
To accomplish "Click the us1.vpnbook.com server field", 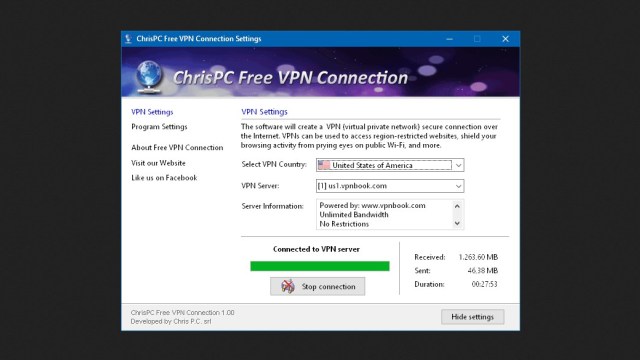I will pyautogui.click(x=390, y=186).
